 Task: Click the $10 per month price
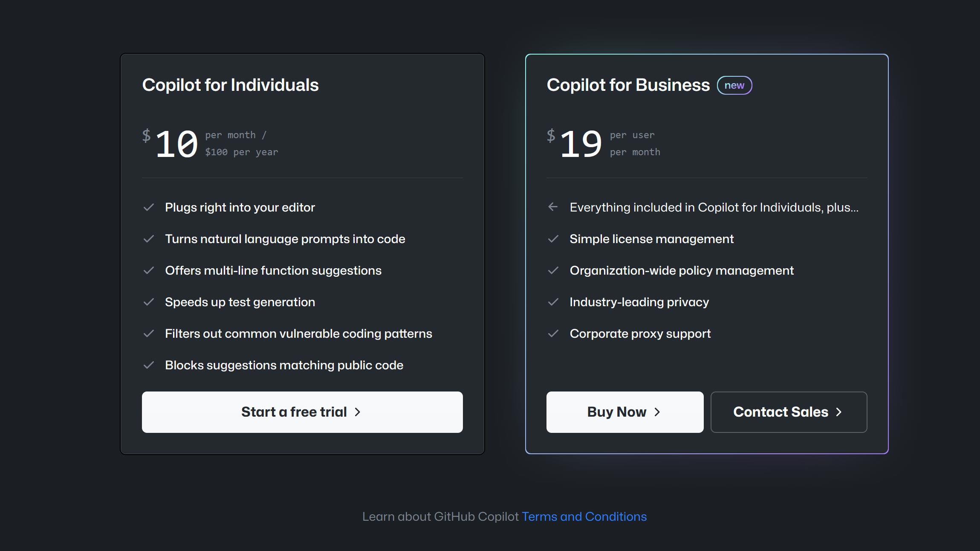(210, 144)
